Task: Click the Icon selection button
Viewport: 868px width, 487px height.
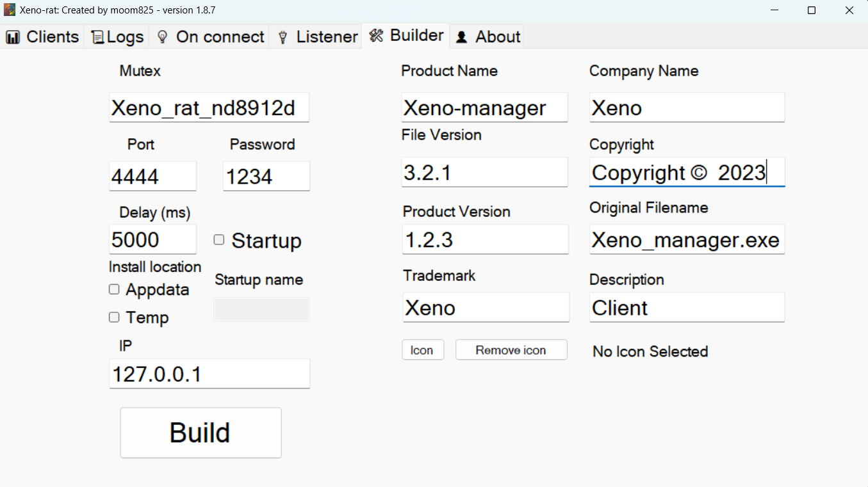Action: click(423, 349)
